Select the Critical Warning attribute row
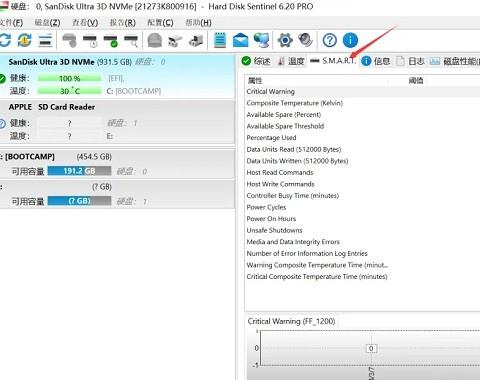 362,91
